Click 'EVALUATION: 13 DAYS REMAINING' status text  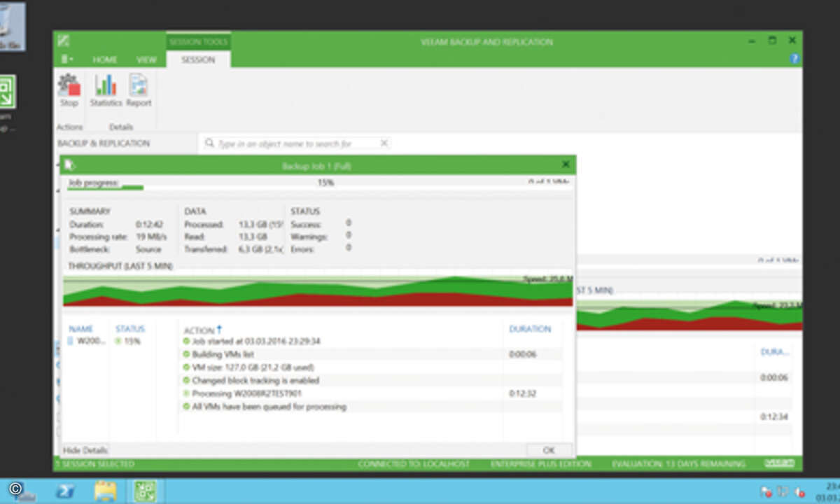coord(678,463)
